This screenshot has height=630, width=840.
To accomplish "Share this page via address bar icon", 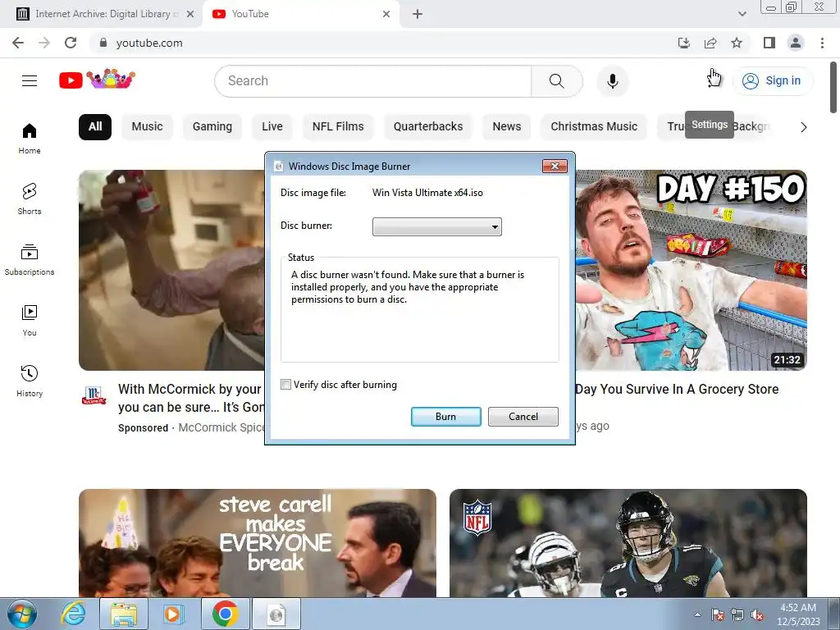I will point(710,43).
